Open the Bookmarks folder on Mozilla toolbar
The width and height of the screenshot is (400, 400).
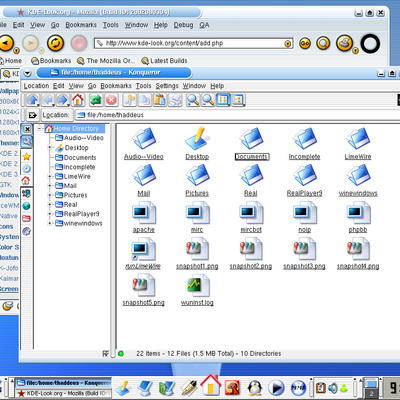click(x=51, y=61)
